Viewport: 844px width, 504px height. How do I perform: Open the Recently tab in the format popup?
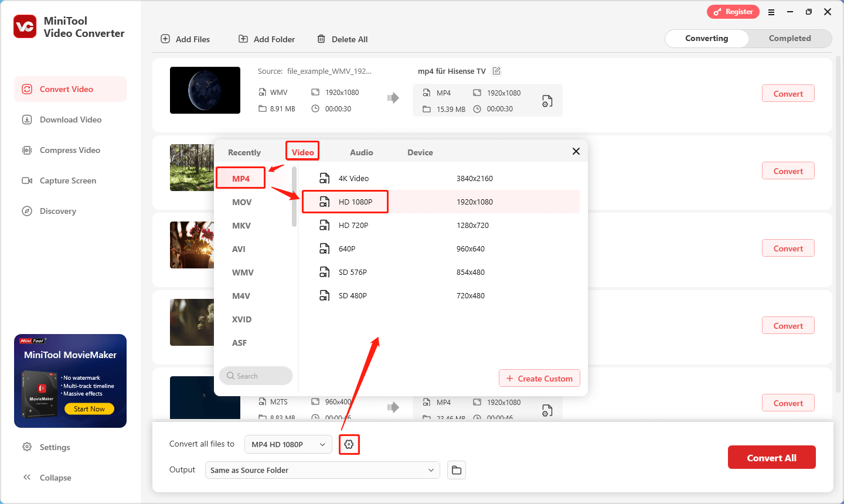244,152
